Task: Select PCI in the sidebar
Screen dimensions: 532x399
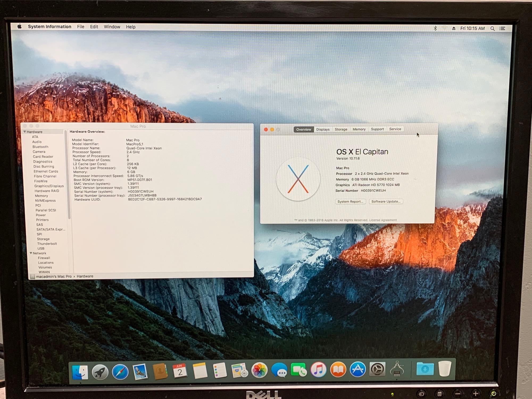Action: point(38,205)
